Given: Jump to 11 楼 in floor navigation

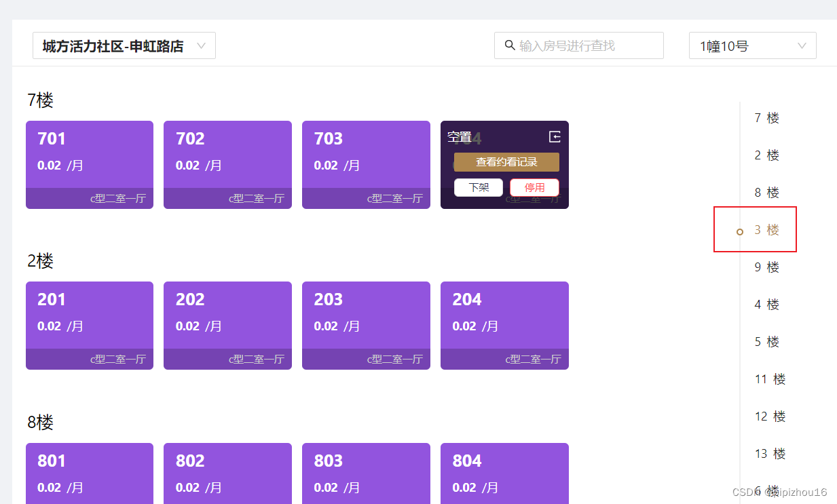Looking at the screenshot, I should (x=770, y=379).
